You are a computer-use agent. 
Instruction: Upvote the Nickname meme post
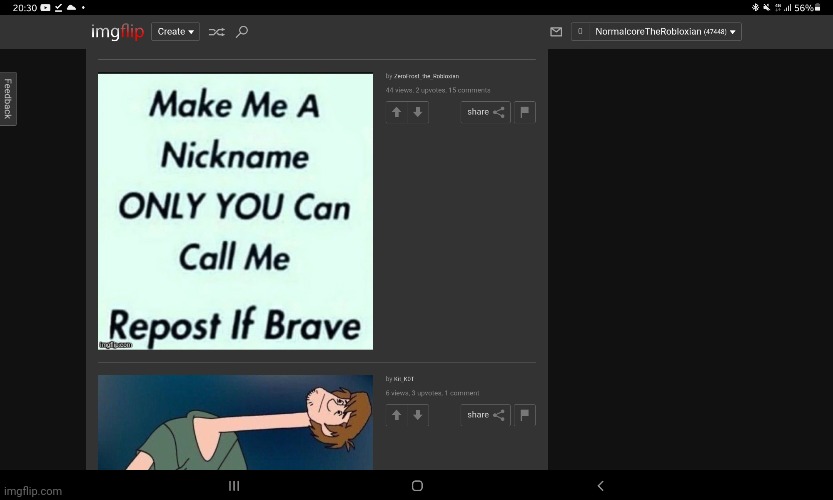pos(396,112)
